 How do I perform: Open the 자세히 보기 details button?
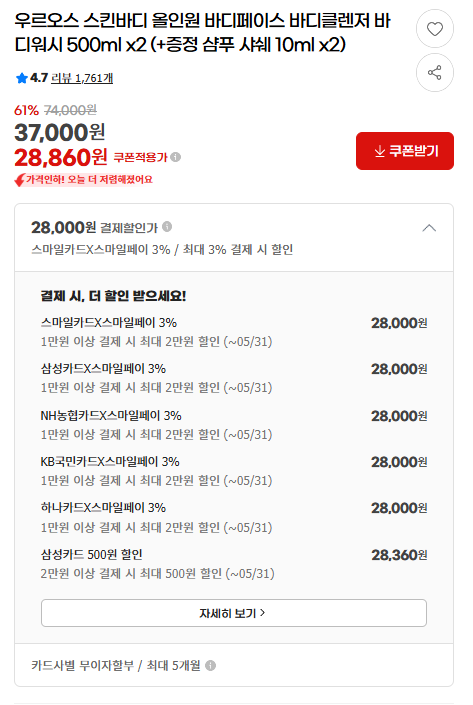tap(234, 613)
